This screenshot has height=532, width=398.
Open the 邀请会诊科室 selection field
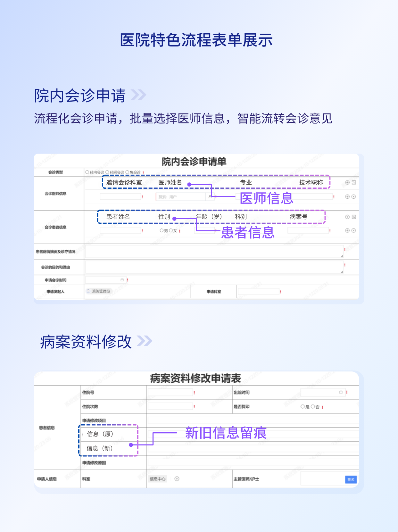point(120,196)
